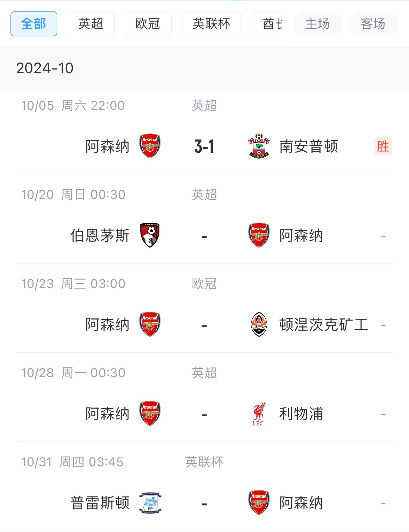This screenshot has width=409, height=532.
Task: Switch to the 英超 filter tab
Action: coord(91,24)
